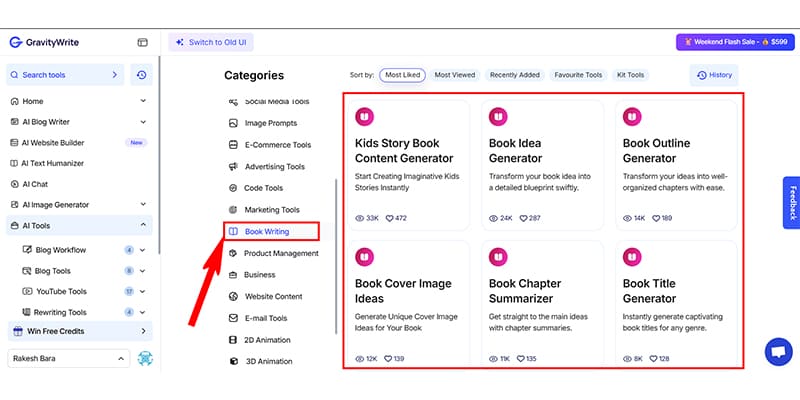
Task: Click the AI Chat icon
Action: (14, 184)
